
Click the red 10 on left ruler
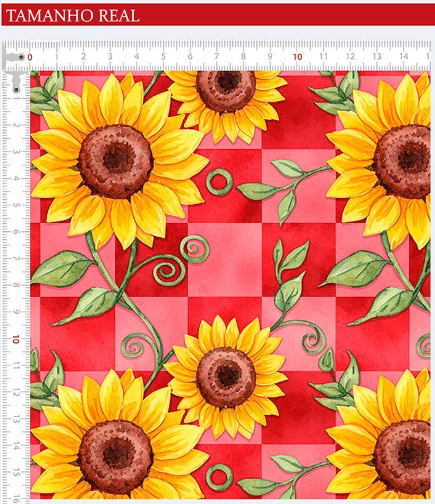click(16, 339)
